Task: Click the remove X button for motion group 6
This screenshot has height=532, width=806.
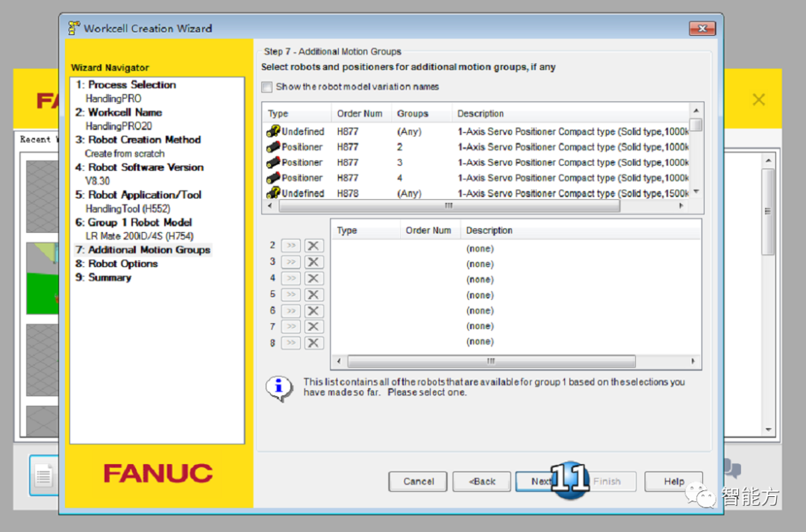Action: coord(313,310)
